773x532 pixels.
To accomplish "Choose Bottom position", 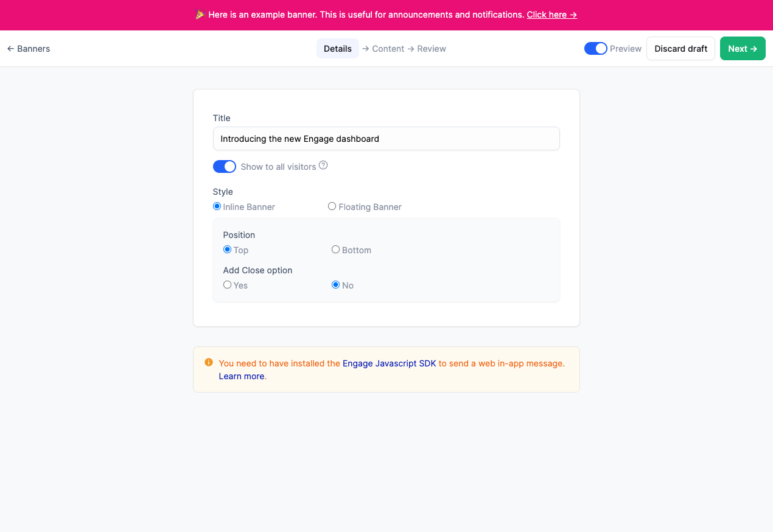I will (x=335, y=250).
